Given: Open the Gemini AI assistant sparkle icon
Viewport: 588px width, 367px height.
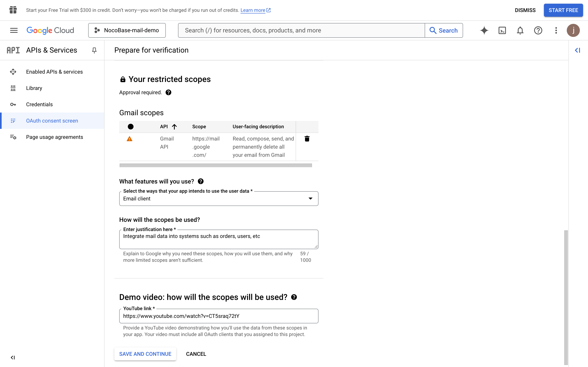Looking at the screenshot, I should (484, 30).
